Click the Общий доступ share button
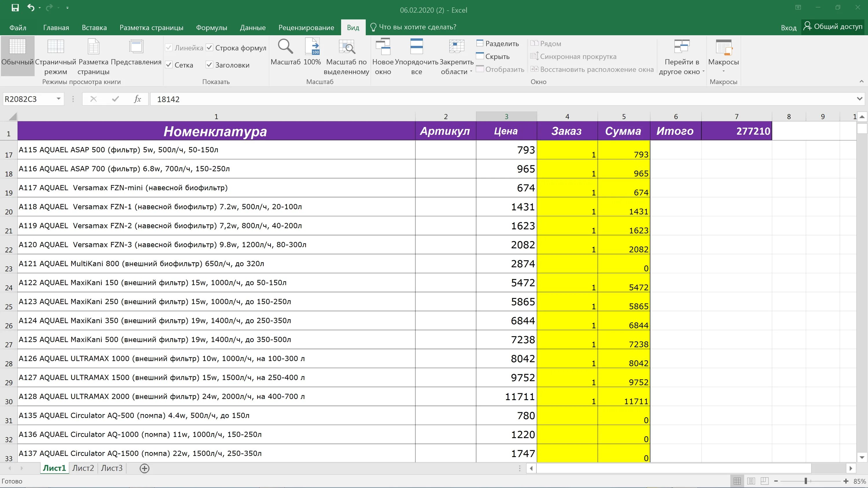This screenshot has height=488, width=868. (x=833, y=27)
